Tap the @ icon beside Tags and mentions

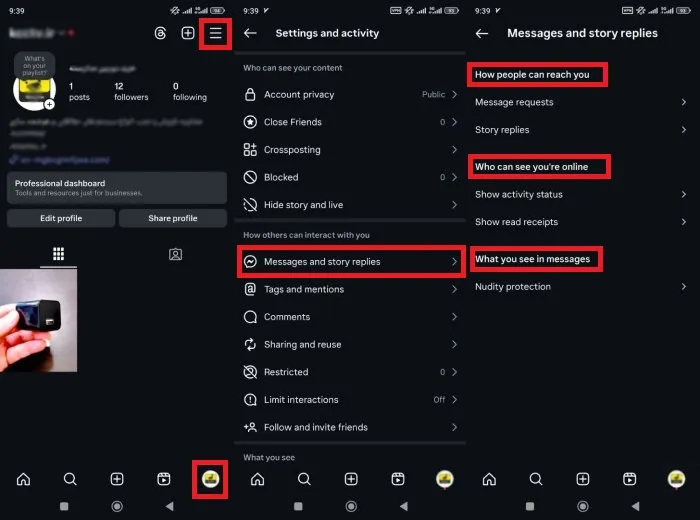click(250, 289)
